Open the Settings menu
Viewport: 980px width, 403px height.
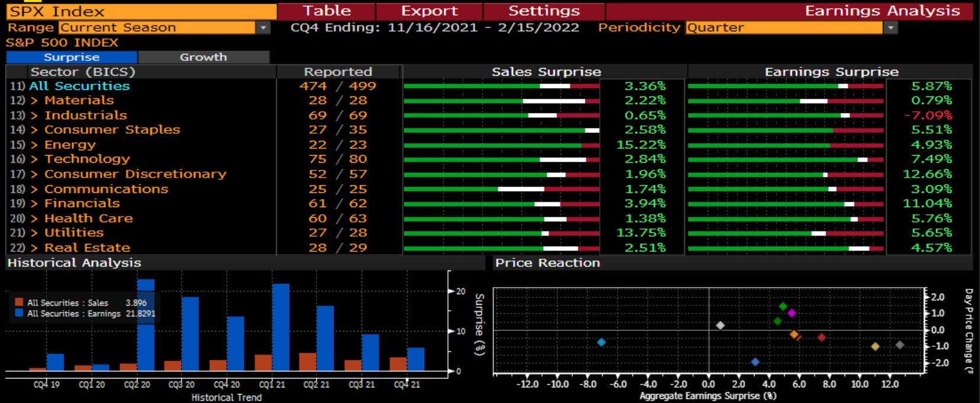tap(544, 11)
